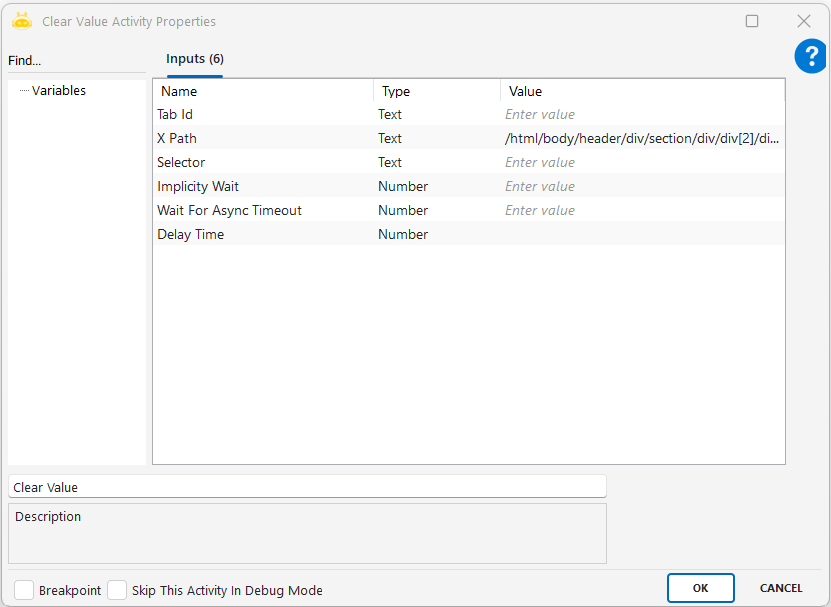Image resolution: width=831 pixels, height=607 pixels.
Task: Click the Implicity Wait value field
Action: 641,187
